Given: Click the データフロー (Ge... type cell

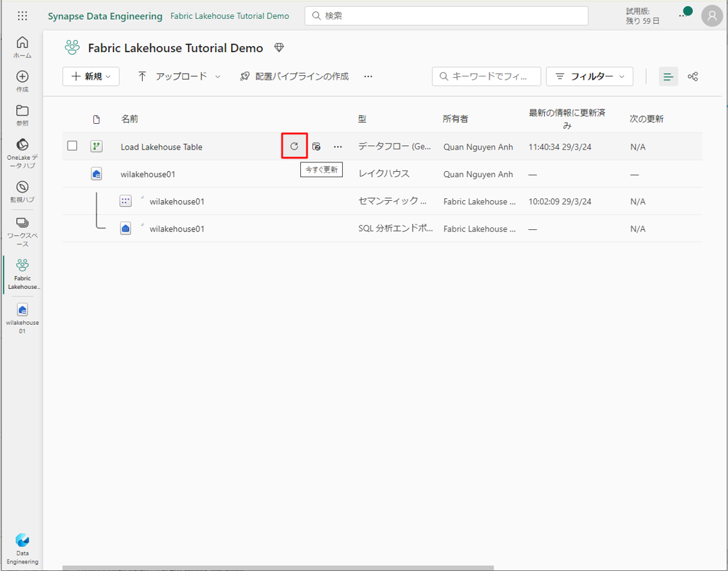Looking at the screenshot, I should [395, 147].
